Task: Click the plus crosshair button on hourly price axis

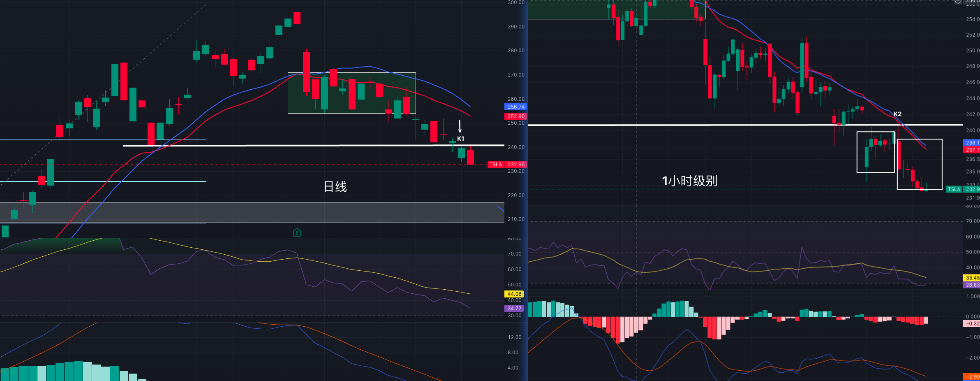Action: coord(958,1)
